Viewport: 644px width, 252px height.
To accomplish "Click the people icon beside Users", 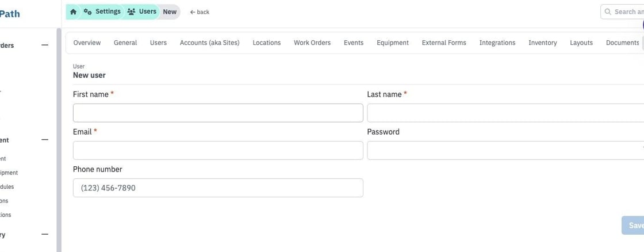I will 131,12.
